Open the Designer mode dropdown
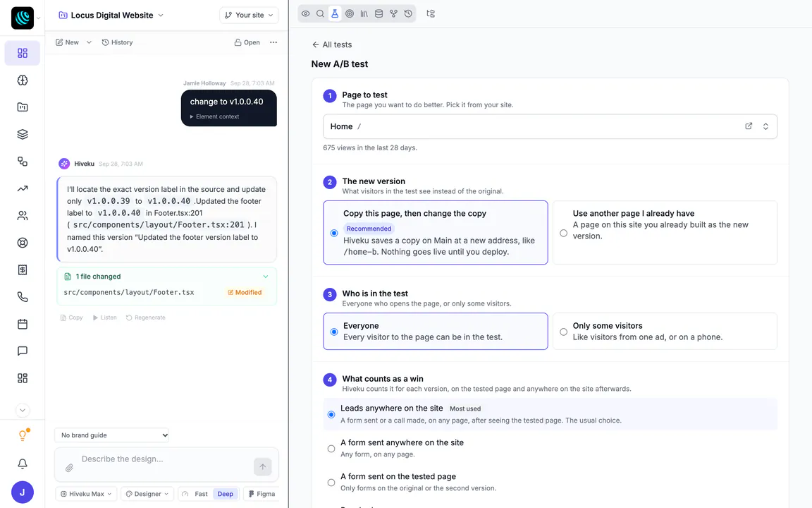 (x=147, y=494)
